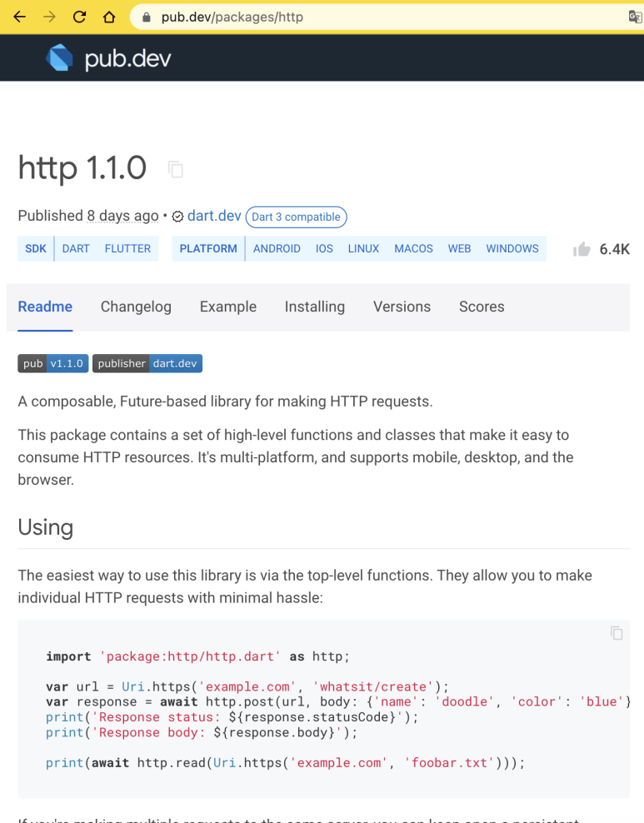This screenshot has height=823, width=644.
Task: Click the import 'package:http/http.dart' code line
Action: pyautogui.click(x=197, y=656)
